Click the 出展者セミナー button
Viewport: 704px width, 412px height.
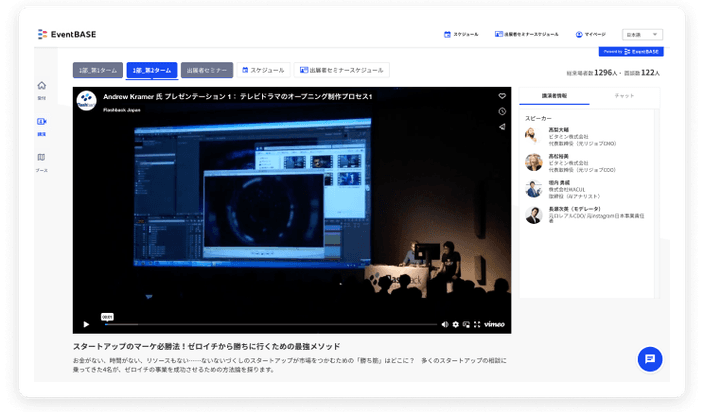click(207, 70)
